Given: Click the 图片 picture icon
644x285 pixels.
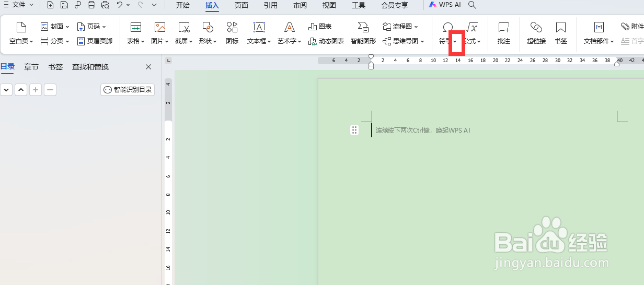Looking at the screenshot, I should 160,28.
